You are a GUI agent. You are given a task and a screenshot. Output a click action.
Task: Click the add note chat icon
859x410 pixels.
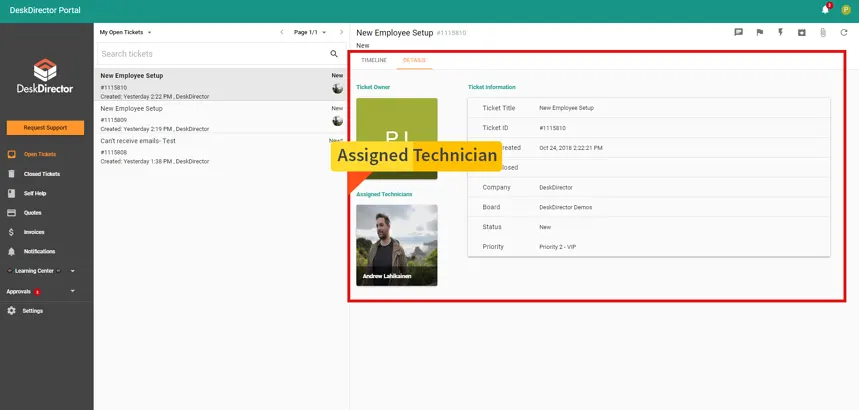click(738, 32)
